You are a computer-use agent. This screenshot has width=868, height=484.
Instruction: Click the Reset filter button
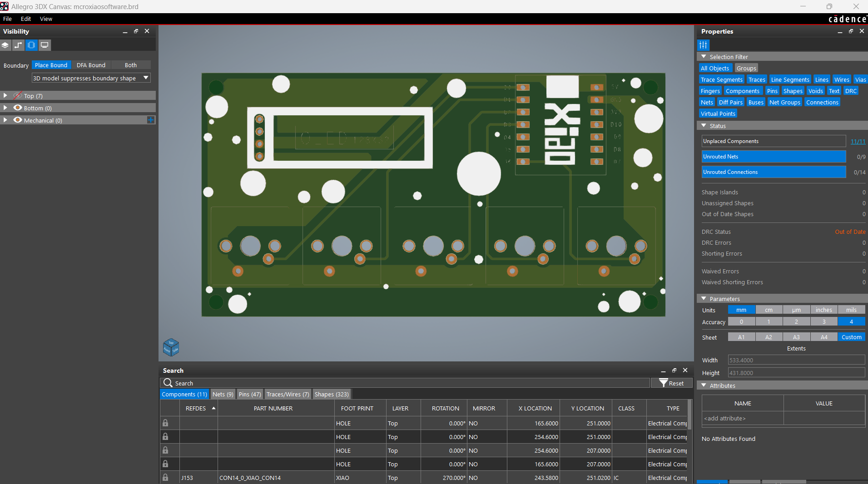(x=671, y=383)
